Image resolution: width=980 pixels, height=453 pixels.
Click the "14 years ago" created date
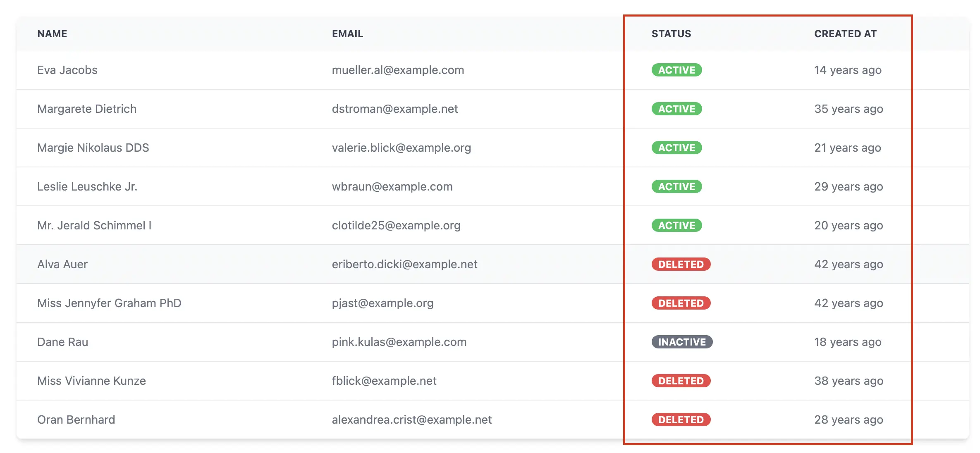(848, 70)
